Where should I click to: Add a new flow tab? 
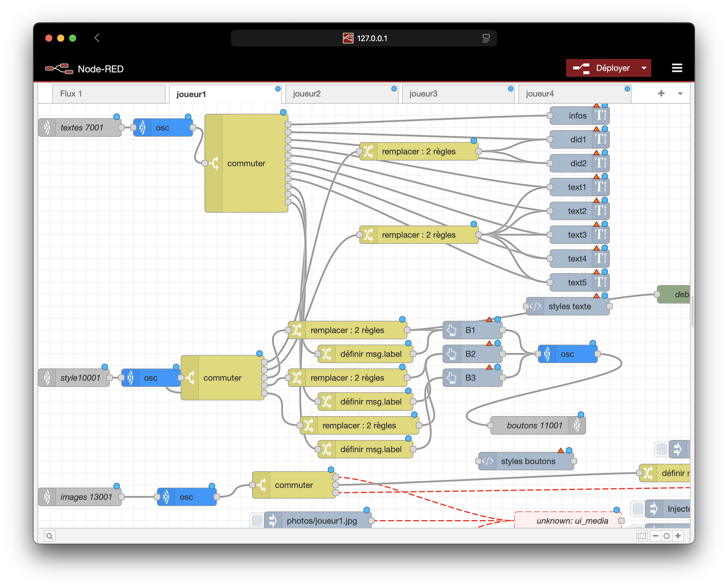[661, 94]
